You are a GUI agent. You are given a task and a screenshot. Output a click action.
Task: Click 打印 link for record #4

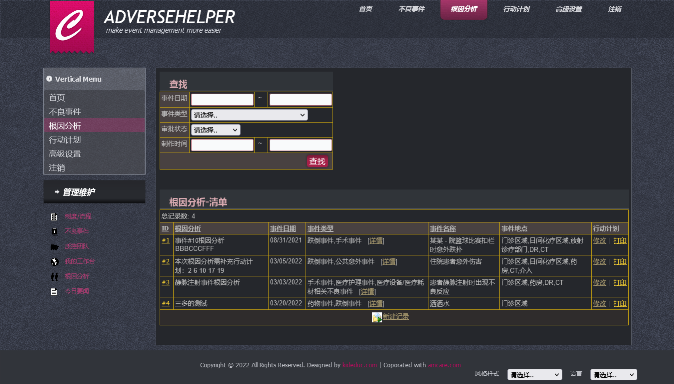click(x=620, y=303)
